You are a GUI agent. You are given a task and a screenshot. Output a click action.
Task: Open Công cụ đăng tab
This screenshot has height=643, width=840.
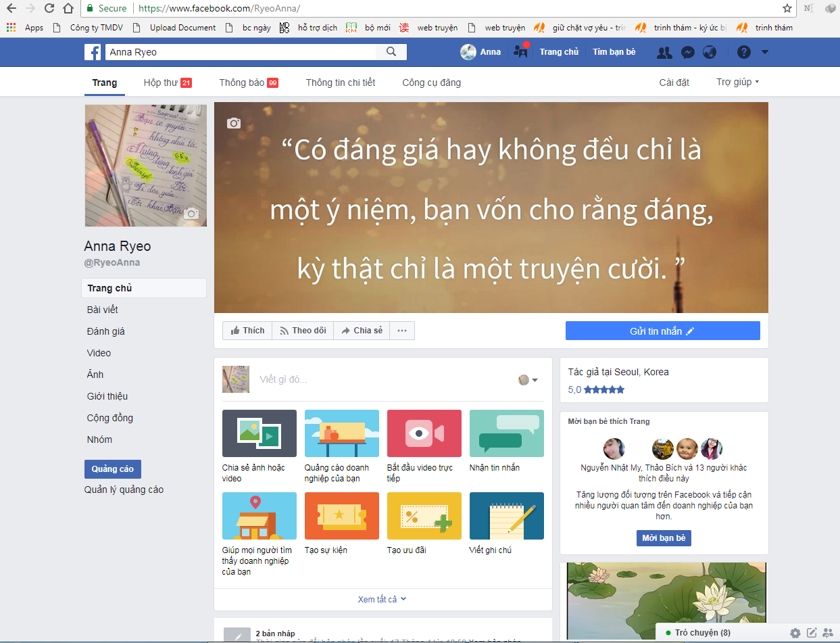click(x=432, y=82)
